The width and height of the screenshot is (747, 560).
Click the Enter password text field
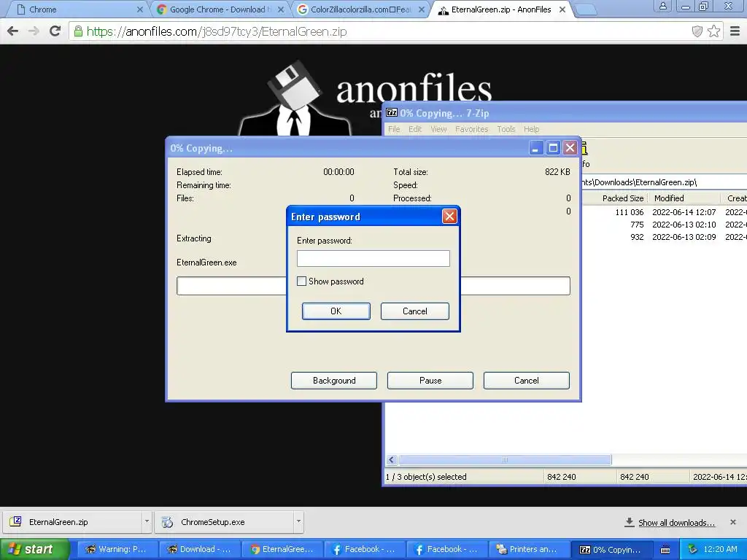(x=373, y=259)
